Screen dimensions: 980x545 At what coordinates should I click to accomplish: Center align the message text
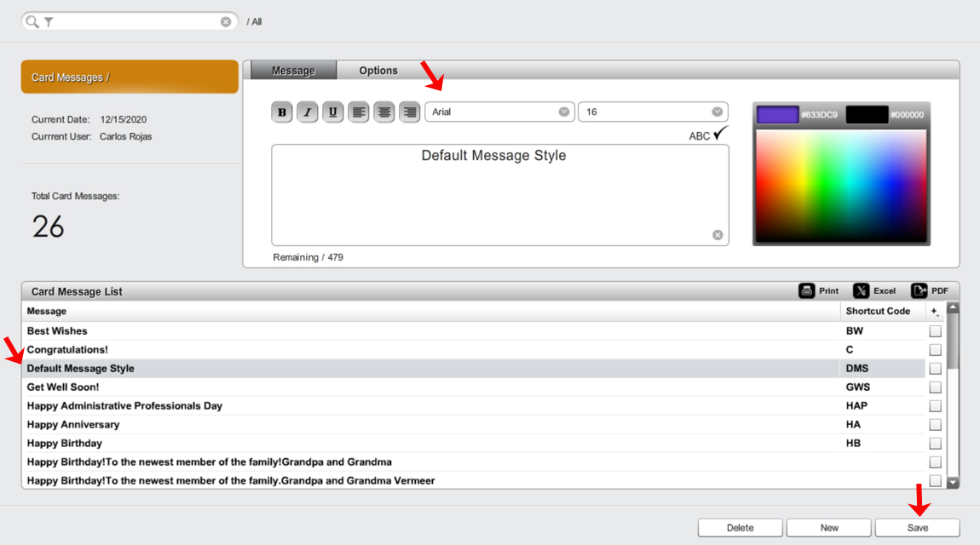[383, 112]
